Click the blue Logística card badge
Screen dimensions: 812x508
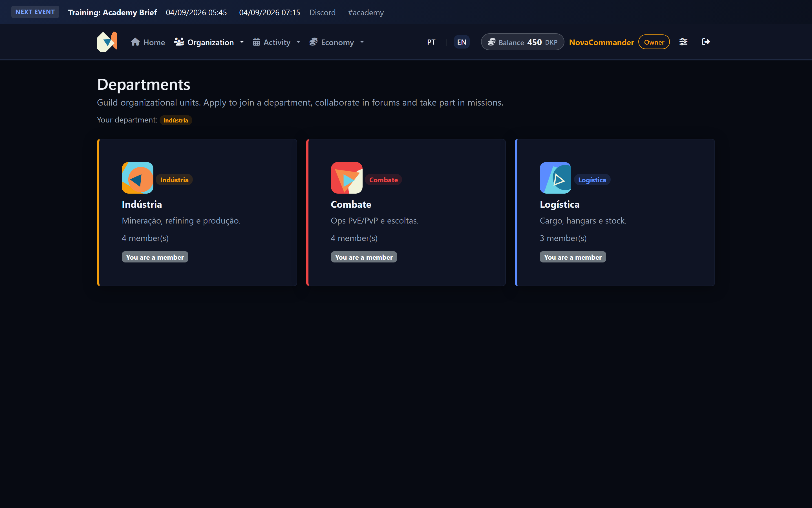[592, 180]
